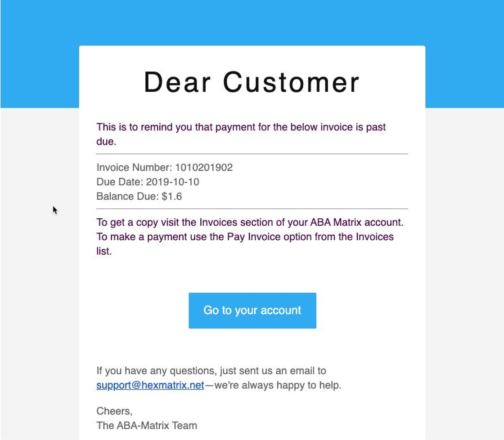Click The ABA-Matrix Team signature
504x440 pixels.
click(147, 426)
